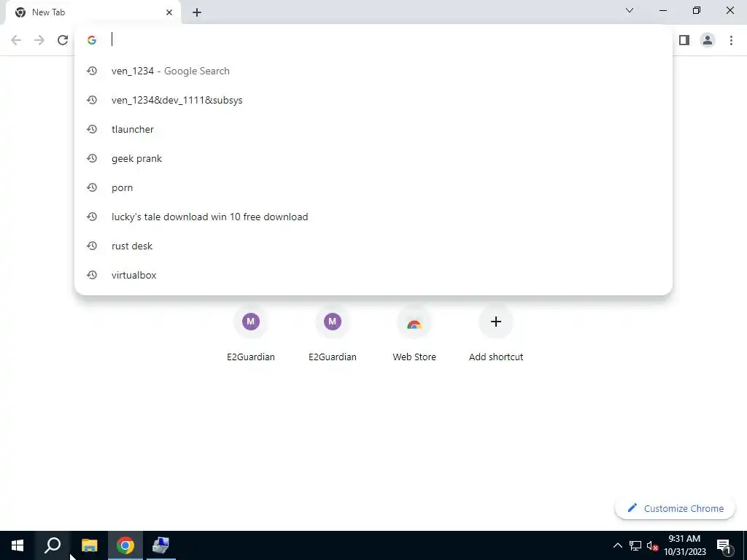Click the network icon in system tray

pos(635,545)
